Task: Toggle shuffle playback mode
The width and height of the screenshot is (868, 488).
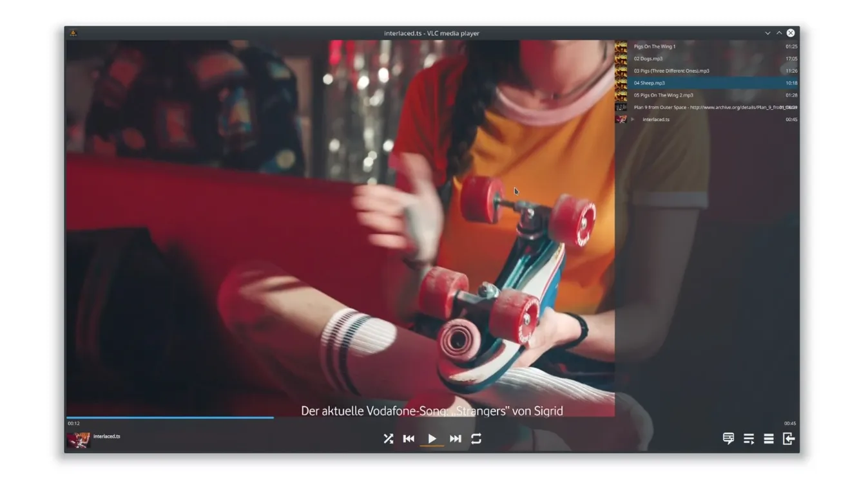Action: (x=388, y=438)
